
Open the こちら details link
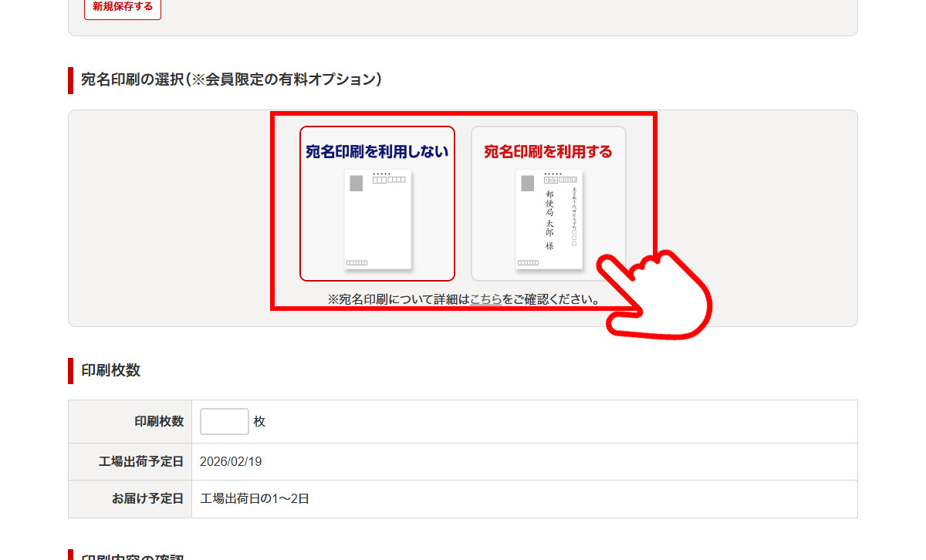click(485, 299)
